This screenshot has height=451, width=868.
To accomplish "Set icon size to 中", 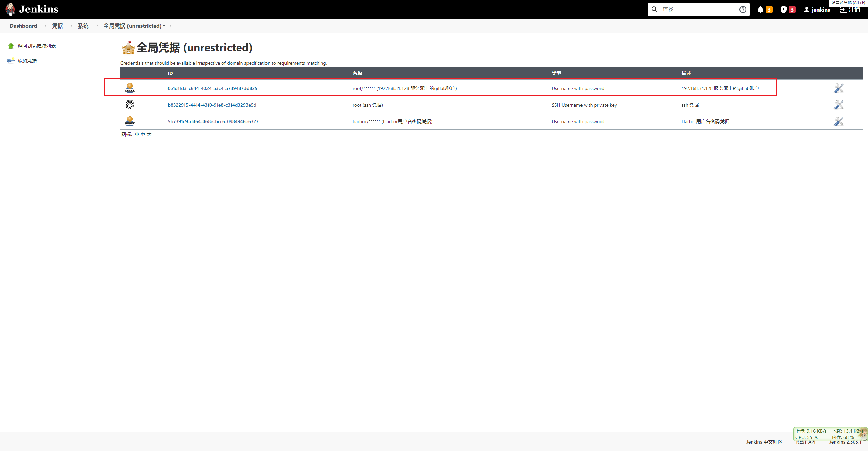I will tap(143, 134).
